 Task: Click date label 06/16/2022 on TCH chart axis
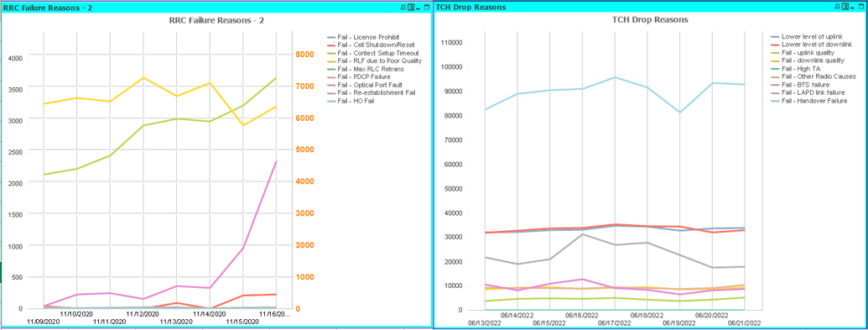(x=583, y=316)
